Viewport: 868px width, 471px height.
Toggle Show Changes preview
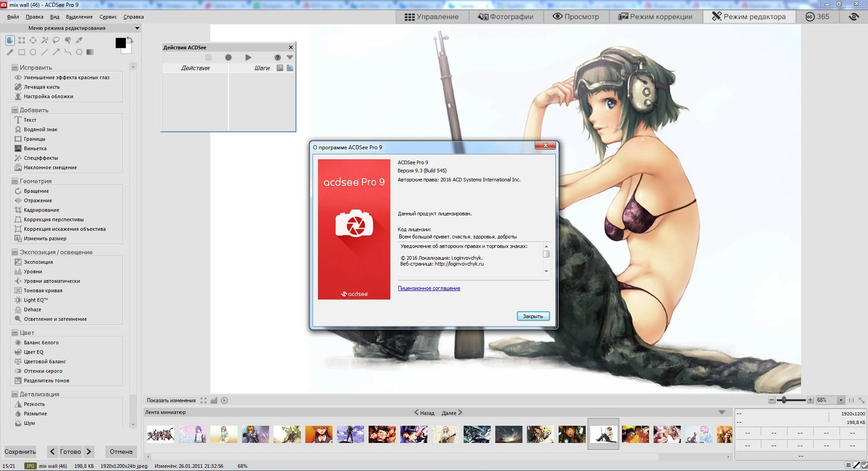click(x=171, y=400)
